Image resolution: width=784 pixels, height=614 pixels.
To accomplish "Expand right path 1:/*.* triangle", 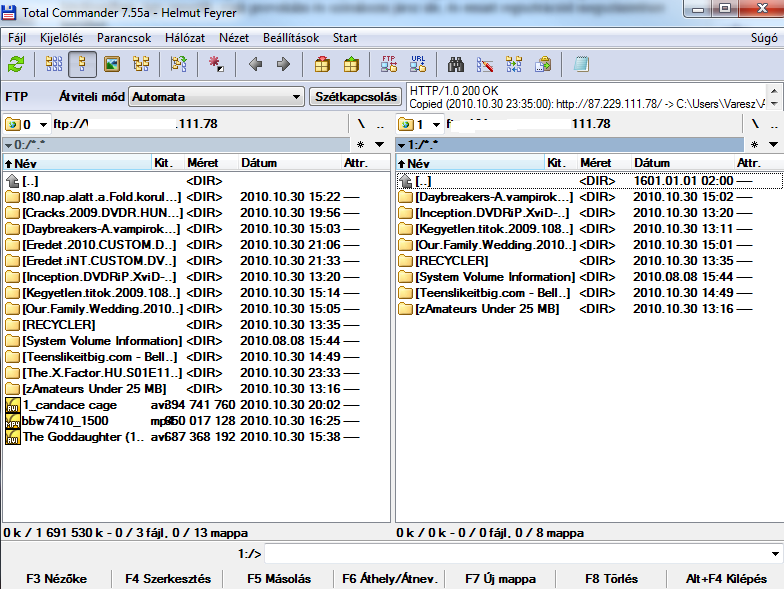I will (x=402, y=145).
